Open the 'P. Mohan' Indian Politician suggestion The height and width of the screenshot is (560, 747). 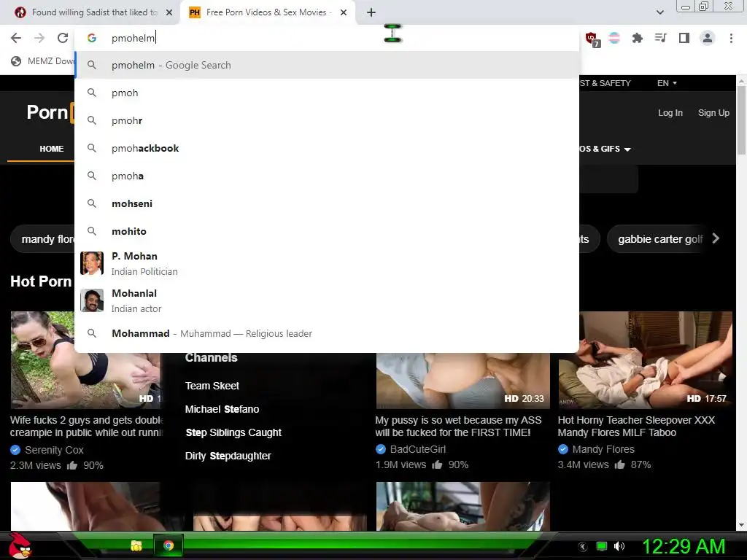click(x=327, y=263)
